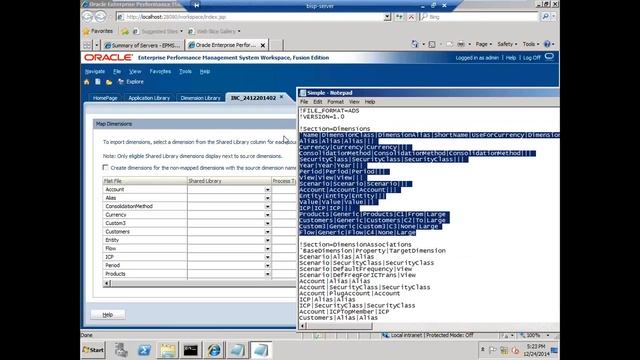
Task: Click the quick tabs grid icon
Action: (x=87, y=45)
